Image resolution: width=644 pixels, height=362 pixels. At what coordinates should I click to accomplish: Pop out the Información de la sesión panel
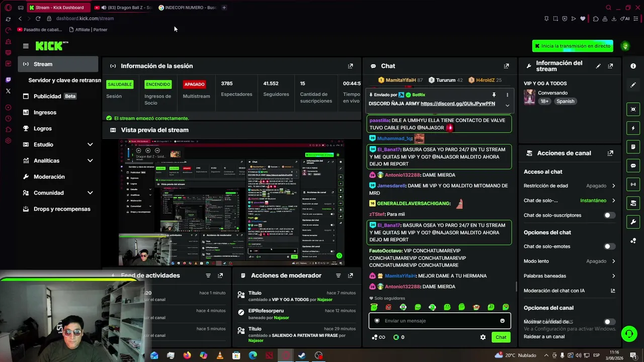(x=351, y=66)
